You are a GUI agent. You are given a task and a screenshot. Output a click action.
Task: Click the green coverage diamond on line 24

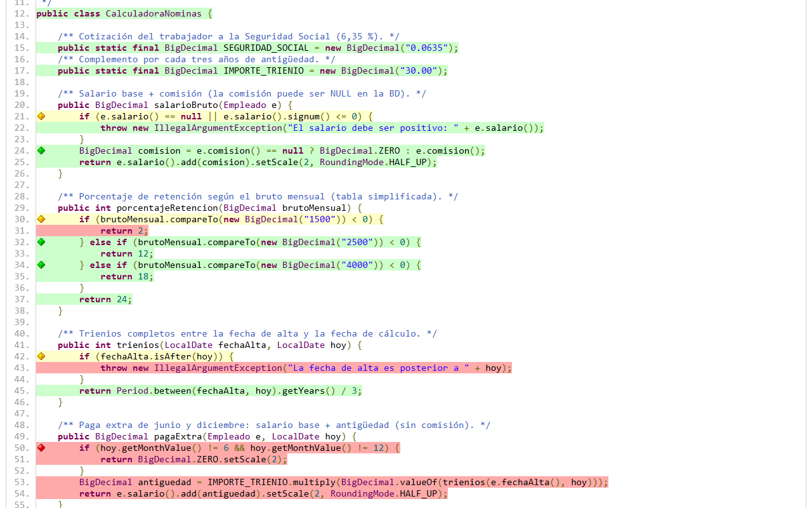point(41,150)
